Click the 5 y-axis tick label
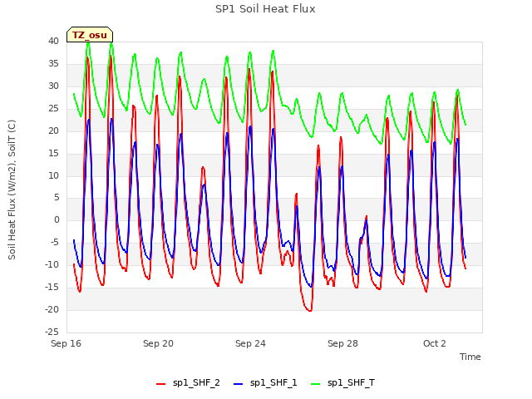 pyautogui.click(x=57, y=198)
